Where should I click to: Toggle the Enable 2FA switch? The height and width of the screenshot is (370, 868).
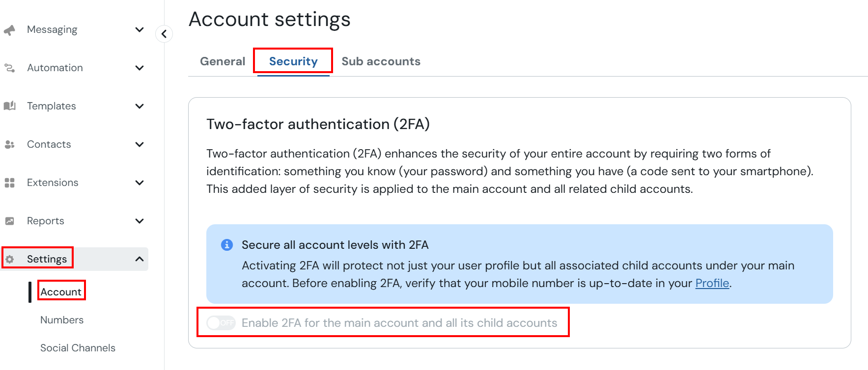[x=221, y=323]
